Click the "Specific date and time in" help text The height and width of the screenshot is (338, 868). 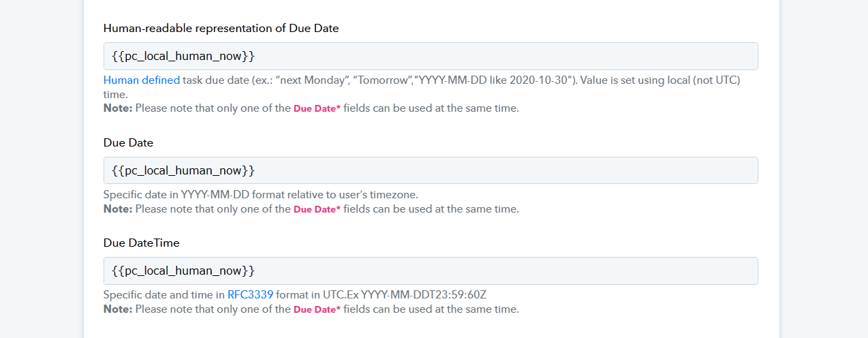[164, 295]
